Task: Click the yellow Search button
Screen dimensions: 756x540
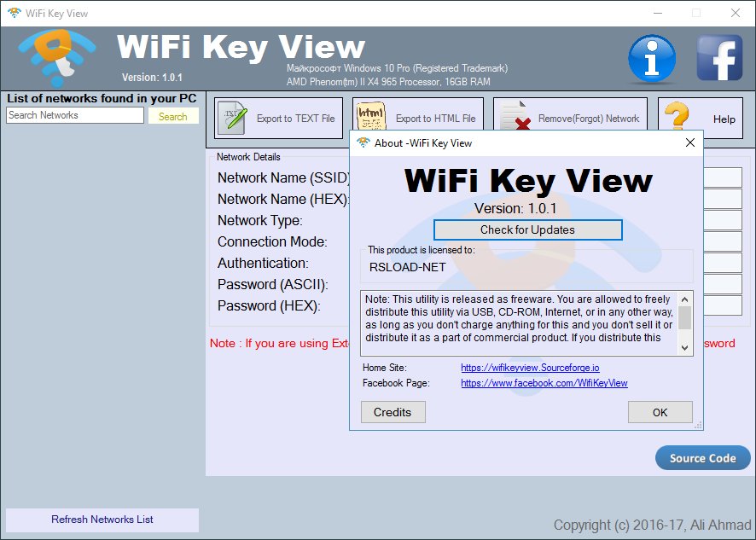Action: tap(173, 116)
